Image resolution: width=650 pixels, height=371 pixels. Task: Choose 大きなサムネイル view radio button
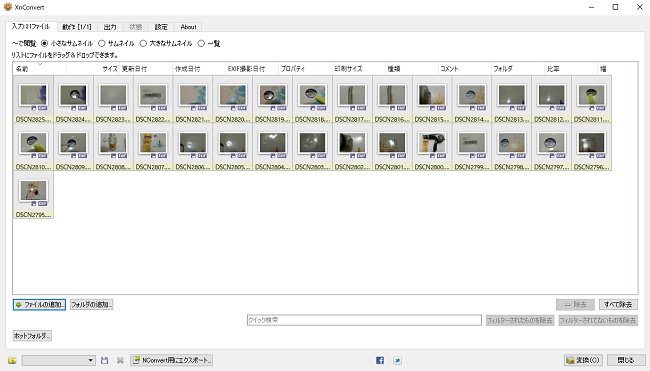click(143, 43)
